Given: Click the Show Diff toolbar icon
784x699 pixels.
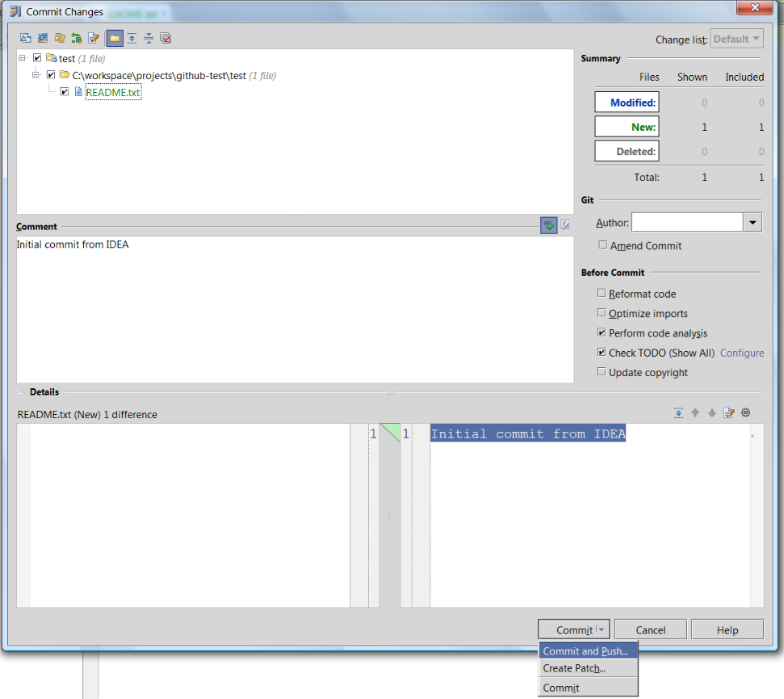Looking at the screenshot, I should (26, 38).
